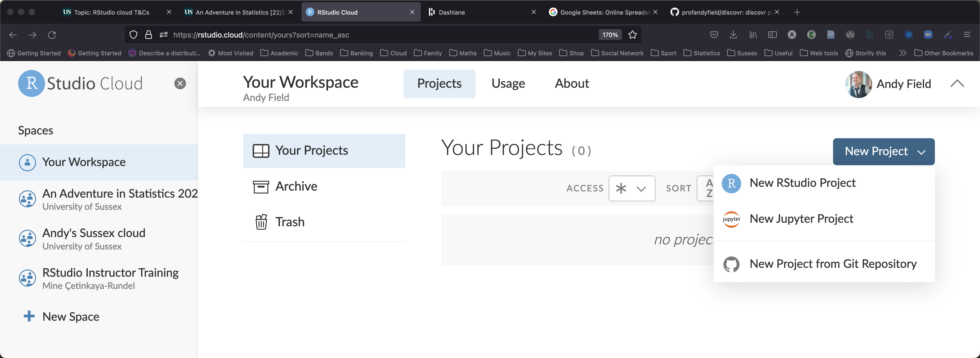Click the Trash bin icon

point(261,222)
